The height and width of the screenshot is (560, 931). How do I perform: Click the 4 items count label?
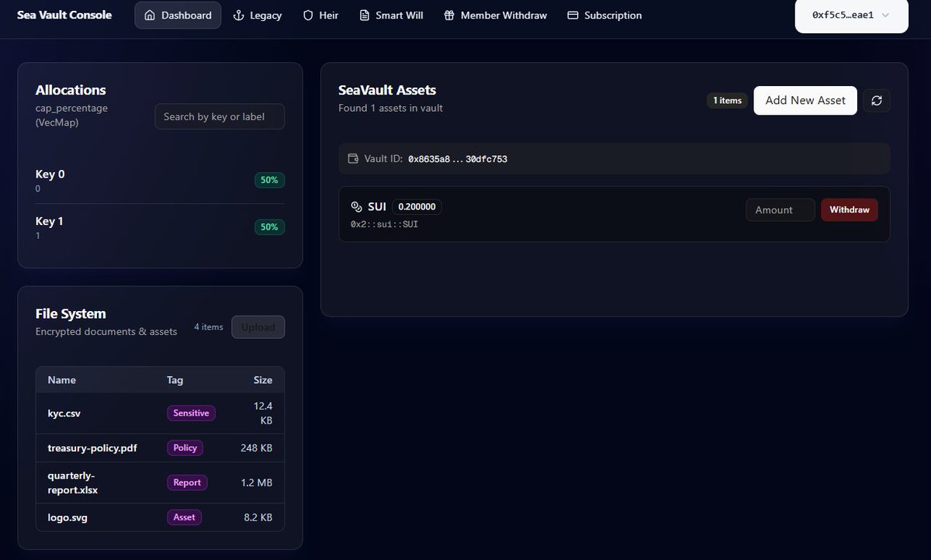coord(208,327)
